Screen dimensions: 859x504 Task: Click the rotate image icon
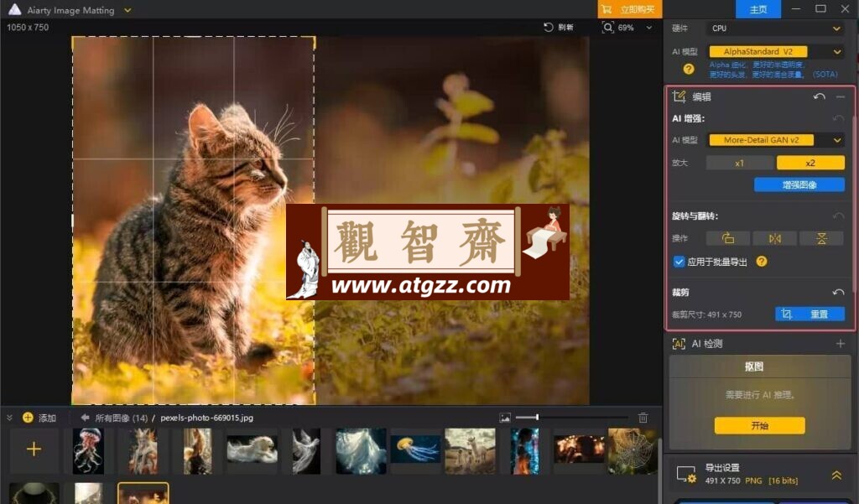click(x=728, y=238)
